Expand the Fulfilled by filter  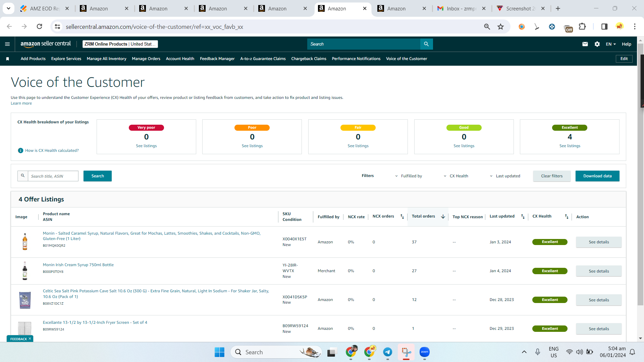[409, 176]
